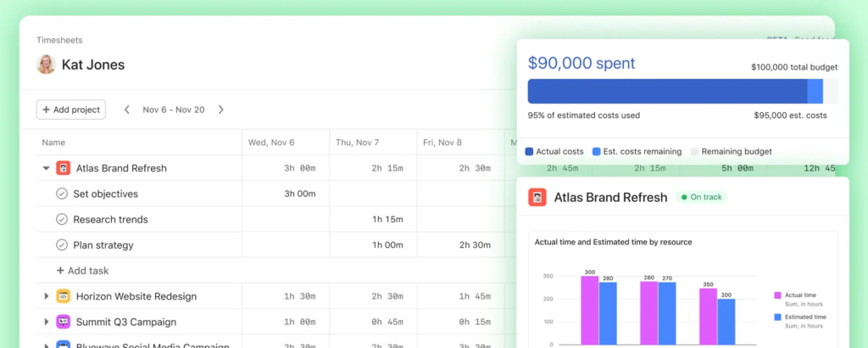Click the On track status badge

701,198
